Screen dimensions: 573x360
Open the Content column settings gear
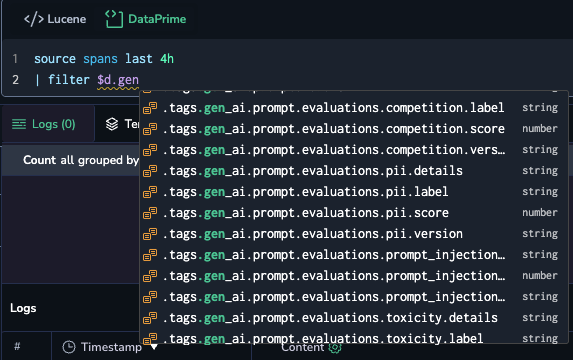point(335,348)
